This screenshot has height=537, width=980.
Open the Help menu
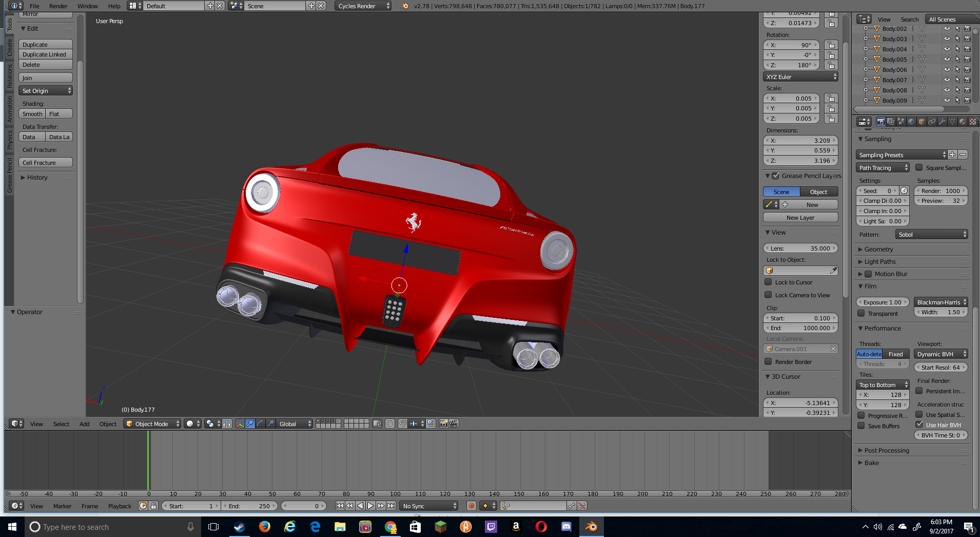pos(114,6)
